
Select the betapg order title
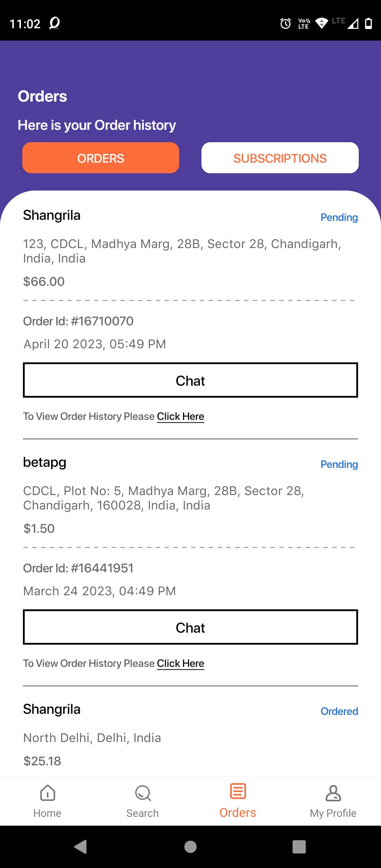[45, 462]
